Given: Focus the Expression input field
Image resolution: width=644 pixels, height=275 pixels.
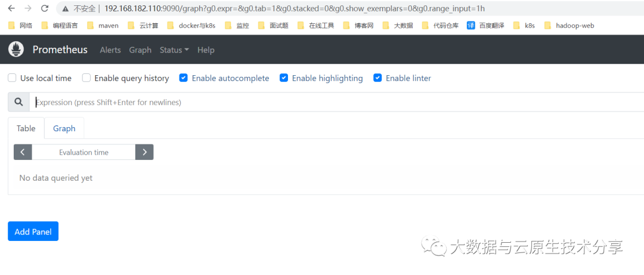Looking at the screenshot, I should click(x=336, y=103).
